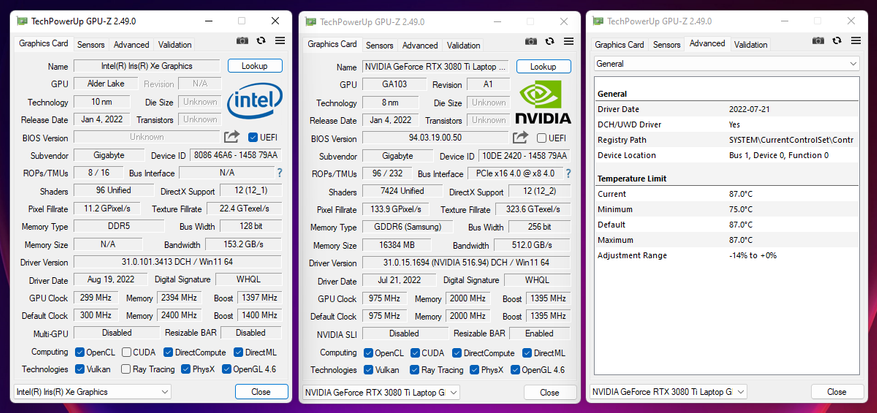Click Lookup button in NVIDIA window
The image size is (877, 413).
pos(543,67)
